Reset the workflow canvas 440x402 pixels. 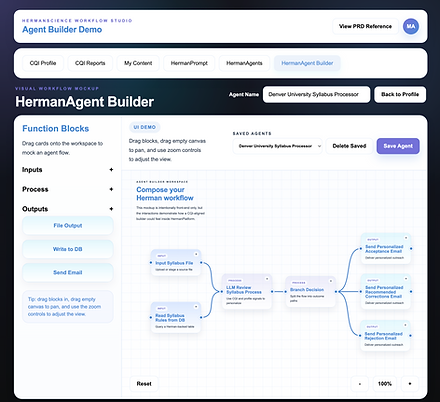(x=144, y=384)
